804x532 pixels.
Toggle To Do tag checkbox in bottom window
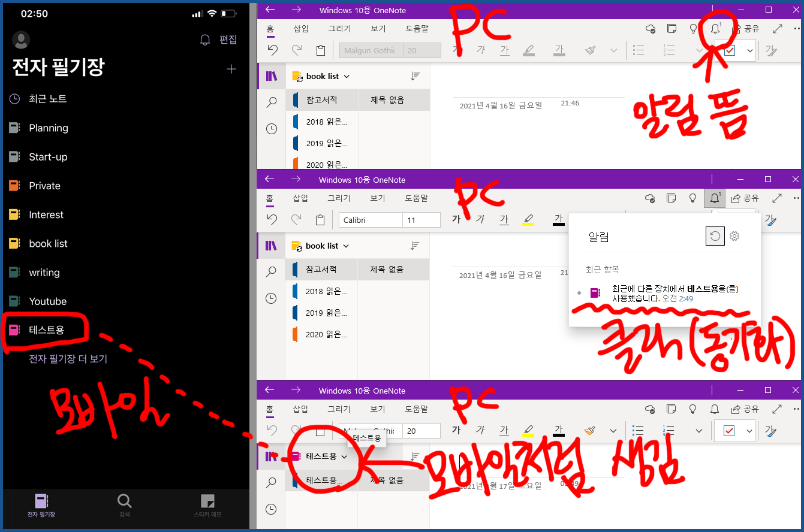[729, 431]
